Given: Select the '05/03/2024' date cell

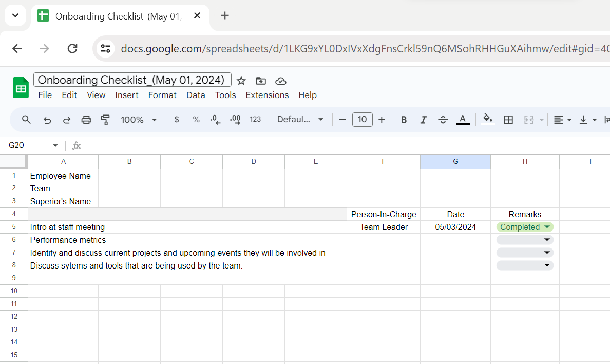Looking at the screenshot, I should (455, 227).
